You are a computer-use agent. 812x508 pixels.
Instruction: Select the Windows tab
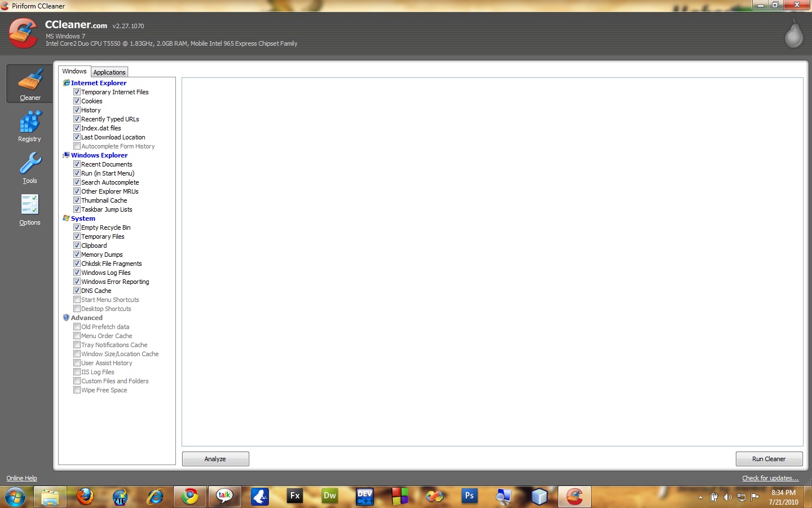(74, 71)
